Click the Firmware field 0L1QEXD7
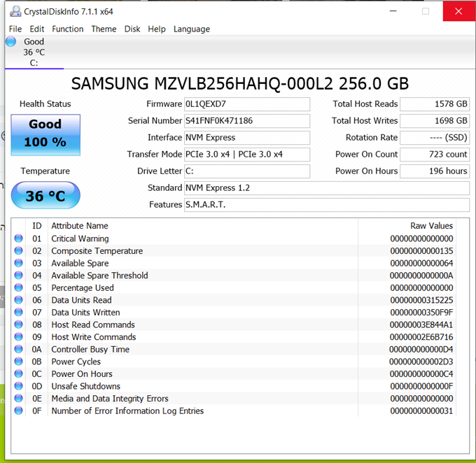This screenshot has height=463, width=476. (x=247, y=104)
